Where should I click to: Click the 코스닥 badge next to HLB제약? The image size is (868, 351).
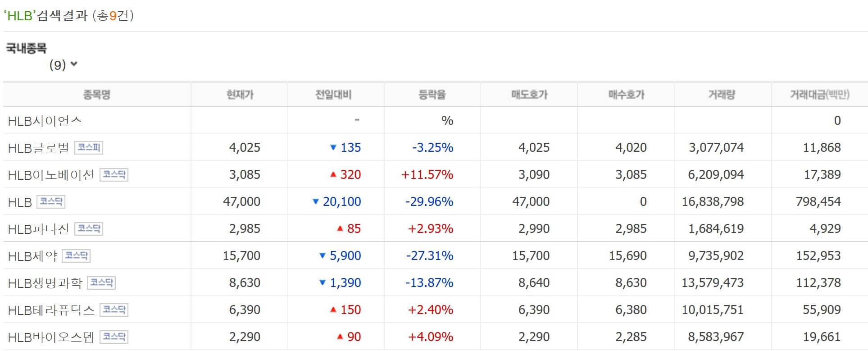[76, 255]
